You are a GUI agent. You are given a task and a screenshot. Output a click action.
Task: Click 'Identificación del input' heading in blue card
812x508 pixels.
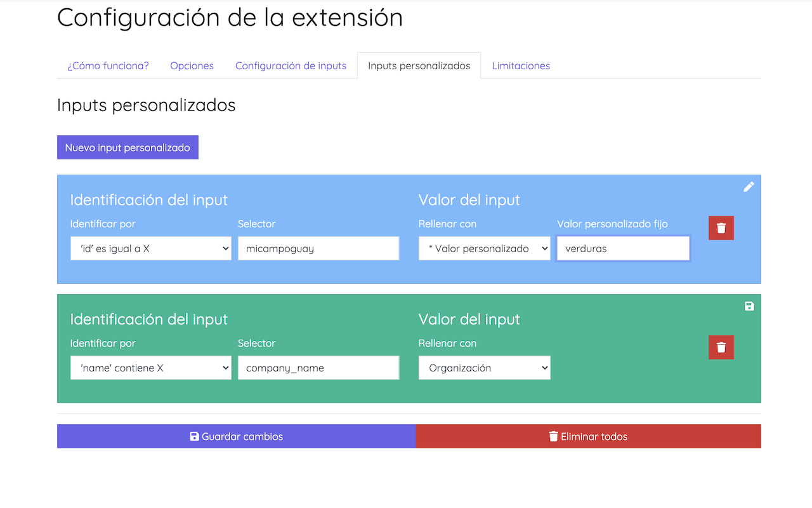point(149,199)
